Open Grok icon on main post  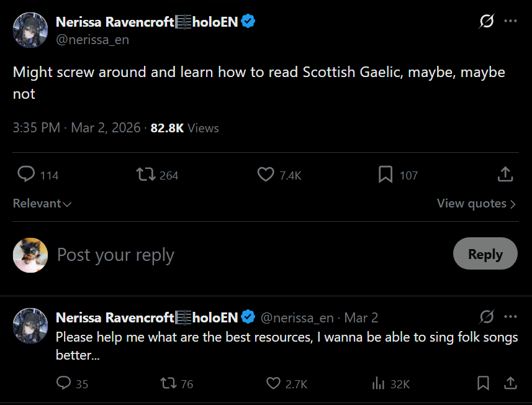487,21
